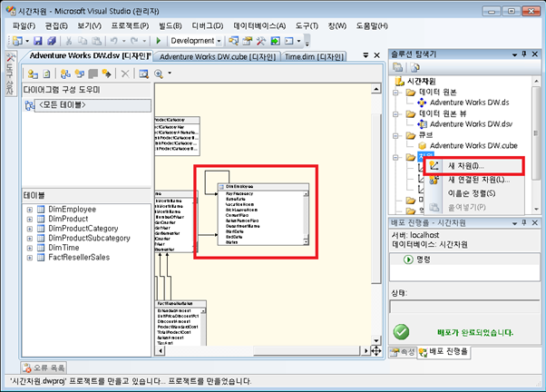This screenshot has width=546, height=392.
Task: Expand the DimEmployee table node
Action: coord(30,210)
